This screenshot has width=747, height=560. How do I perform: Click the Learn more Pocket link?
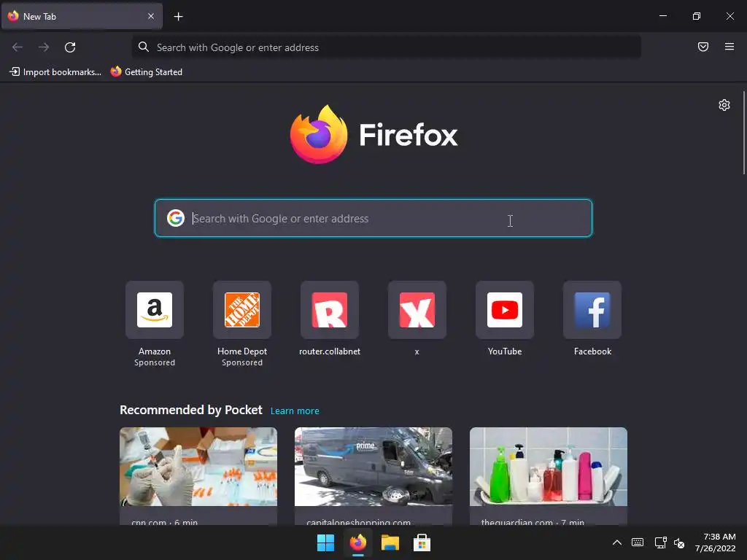point(295,411)
